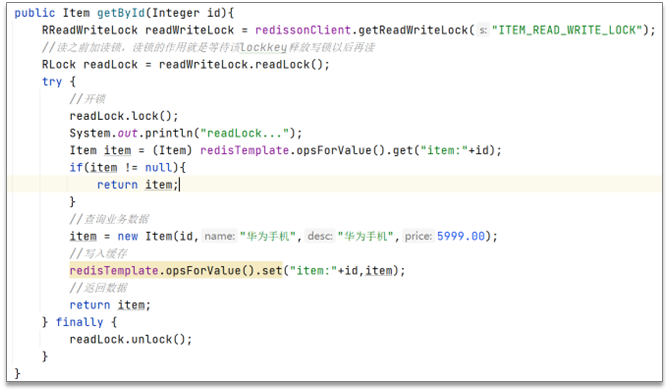
Task: Click highlighted redisTemplate.opsForValue().set call
Action: point(176,271)
